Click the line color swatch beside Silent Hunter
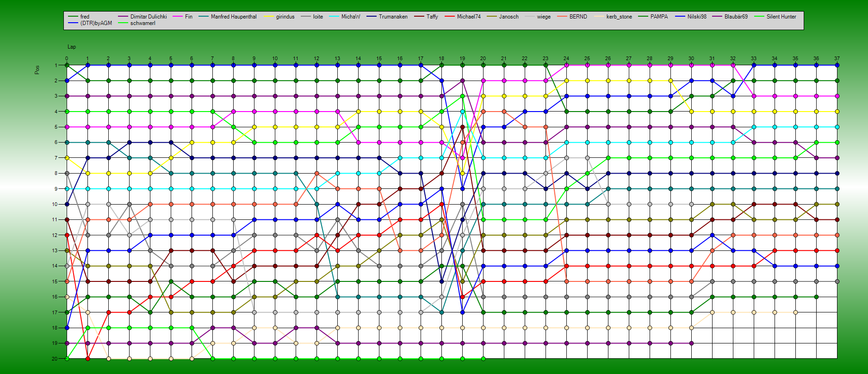This screenshot has width=868, height=374. [759, 17]
